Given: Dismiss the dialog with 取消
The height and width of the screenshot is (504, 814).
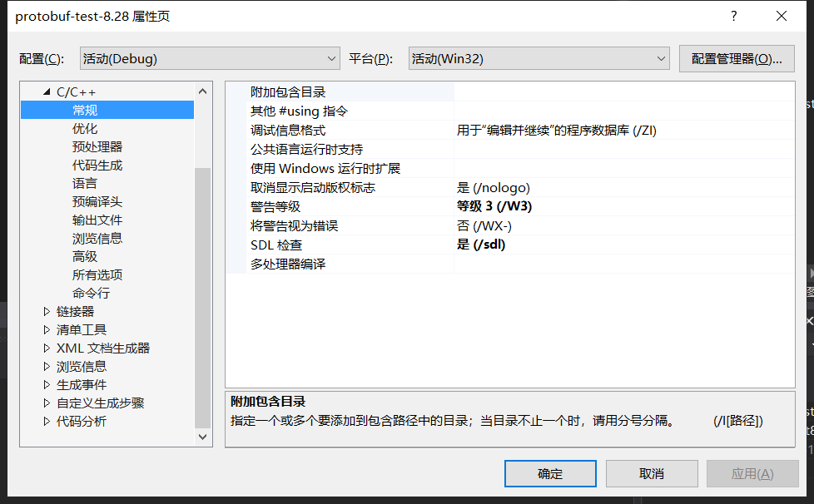Looking at the screenshot, I should tap(652, 473).
